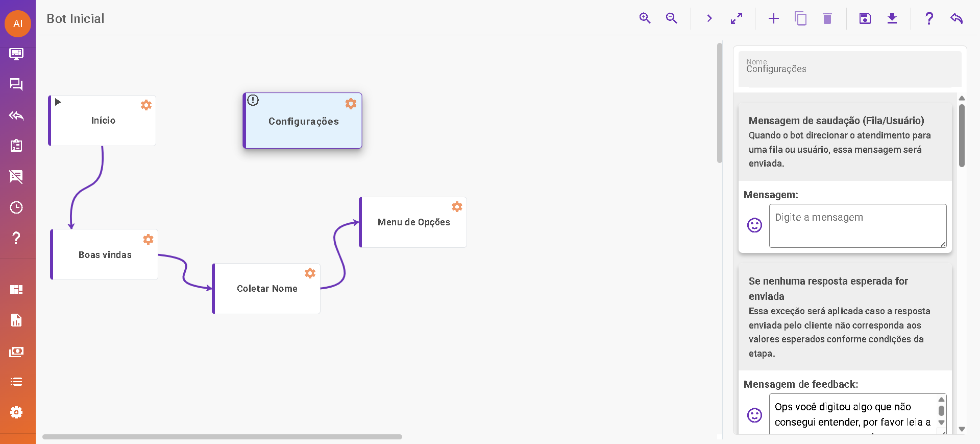
Task: Open gear settings on Menu de Opções node
Action: 457,206
